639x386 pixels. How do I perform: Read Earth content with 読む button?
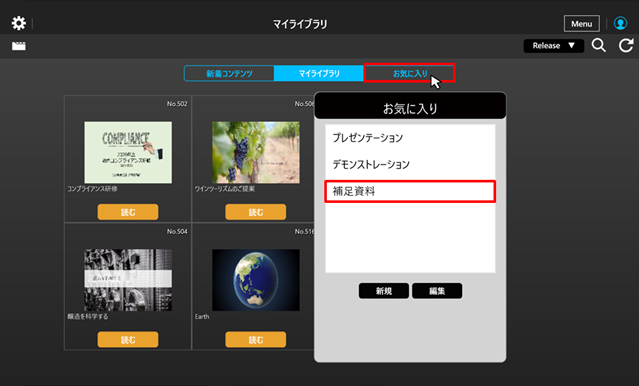pos(256,340)
